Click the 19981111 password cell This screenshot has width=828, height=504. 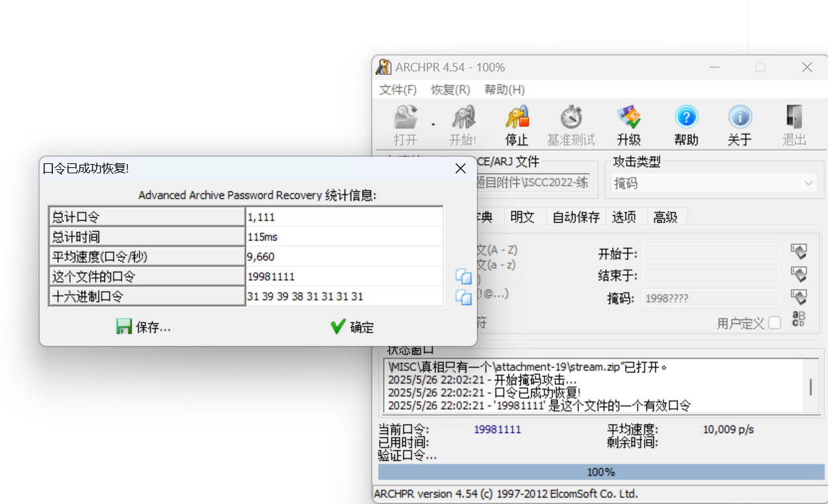coord(344,276)
